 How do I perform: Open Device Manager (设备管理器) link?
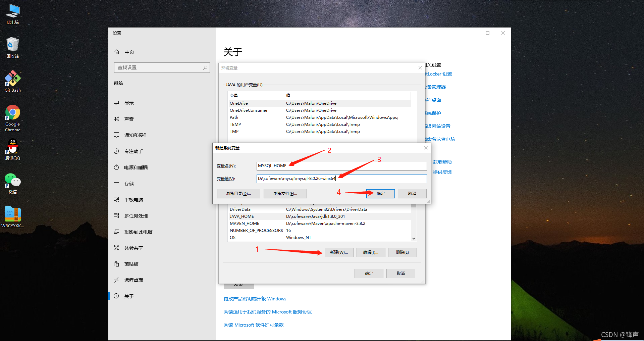pos(435,87)
